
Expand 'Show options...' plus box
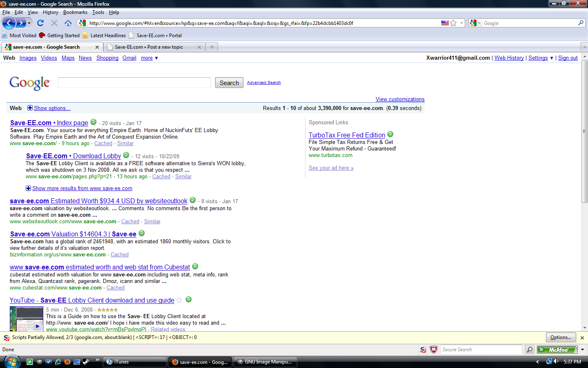tap(30, 108)
